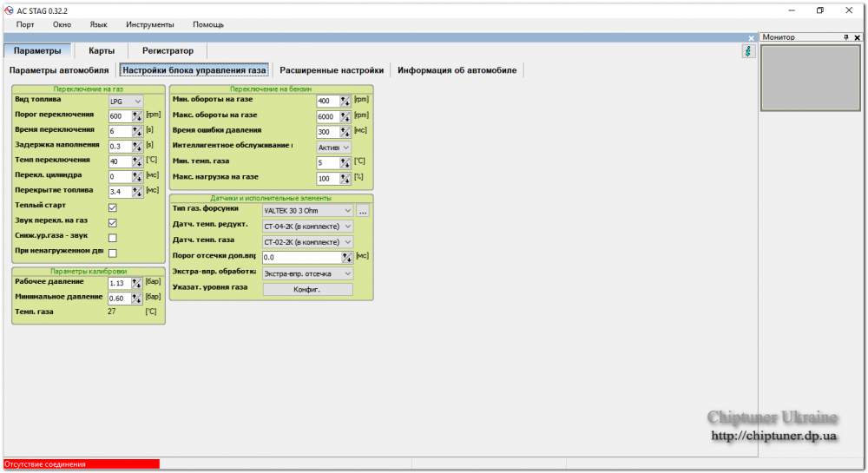This screenshot has width=868, height=473.
Task: Open the Язык menu
Action: 99,24
